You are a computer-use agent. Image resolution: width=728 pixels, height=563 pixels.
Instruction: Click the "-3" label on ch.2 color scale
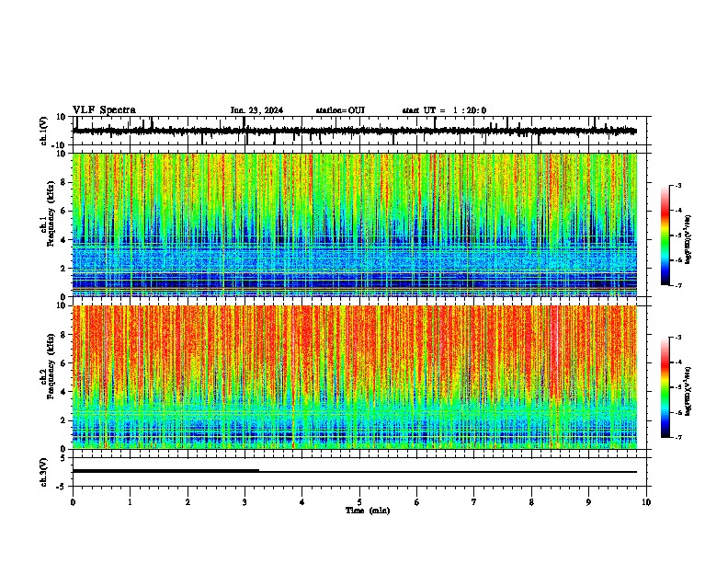[x=678, y=338]
